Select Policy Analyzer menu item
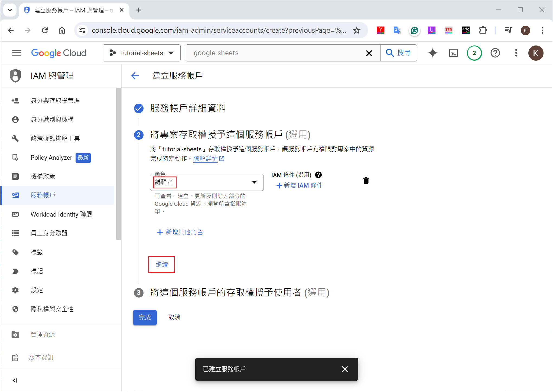Screen dimensions: 553x392 [x=51, y=158]
